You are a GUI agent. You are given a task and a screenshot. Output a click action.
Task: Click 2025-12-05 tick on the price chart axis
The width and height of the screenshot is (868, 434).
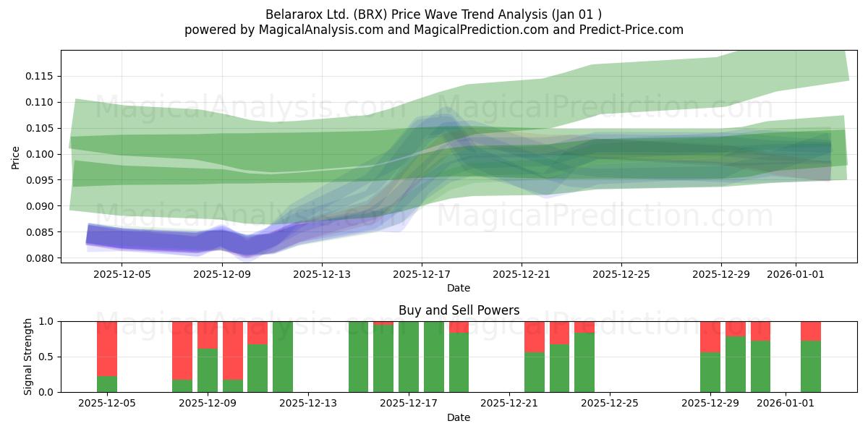pyautogui.click(x=121, y=274)
